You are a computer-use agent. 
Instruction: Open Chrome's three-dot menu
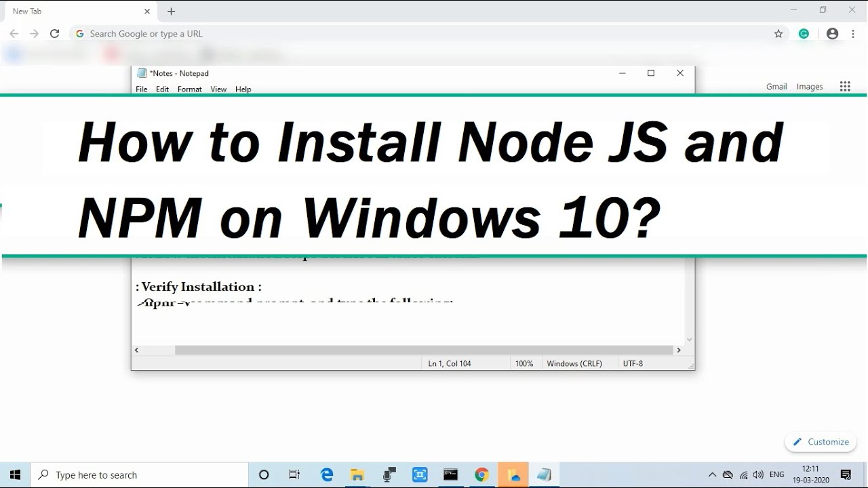pos(853,34)
